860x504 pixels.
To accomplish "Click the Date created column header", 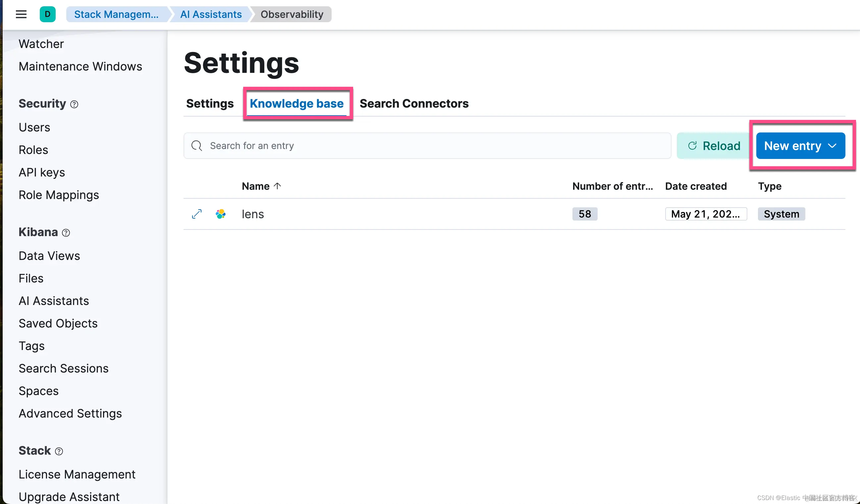I will pos(696,186).
